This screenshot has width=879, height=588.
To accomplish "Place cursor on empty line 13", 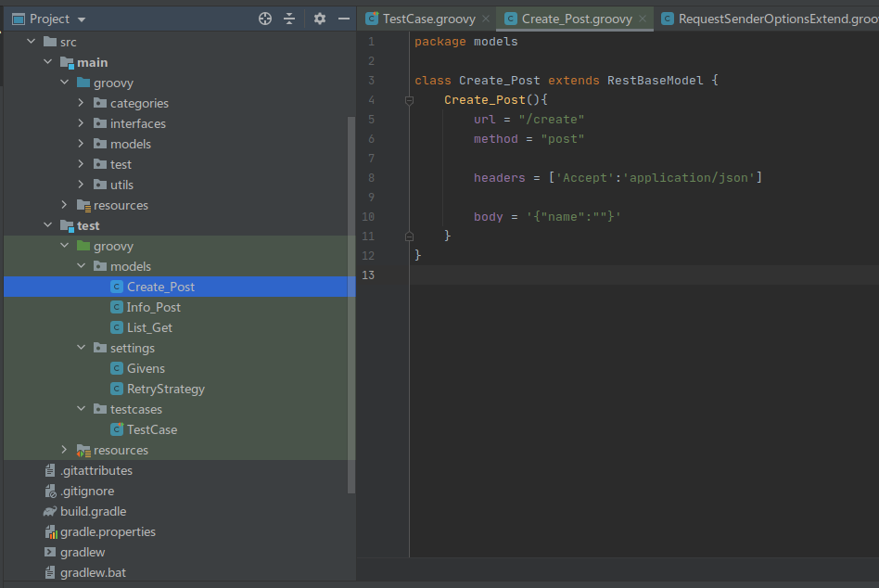I will 644,275.
